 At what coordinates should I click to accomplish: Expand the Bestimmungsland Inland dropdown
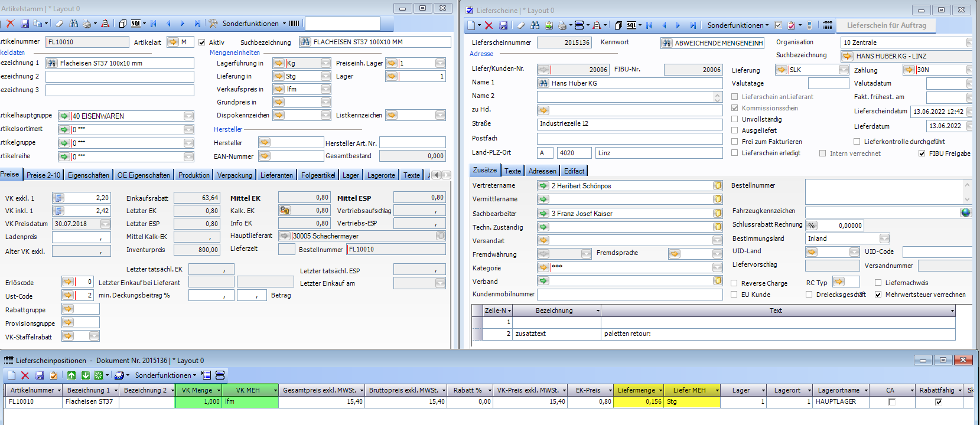[884, 238]
